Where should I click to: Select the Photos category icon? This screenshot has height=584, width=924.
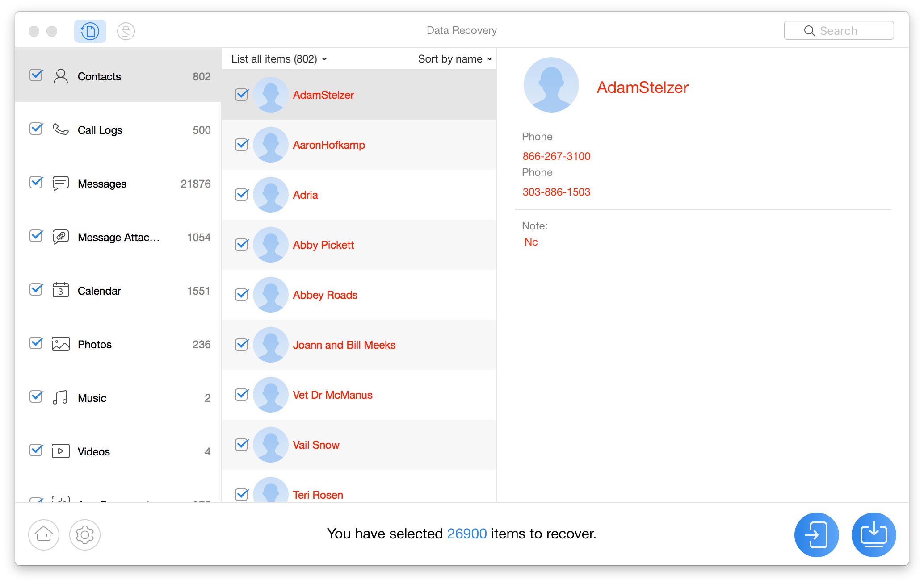61,344
